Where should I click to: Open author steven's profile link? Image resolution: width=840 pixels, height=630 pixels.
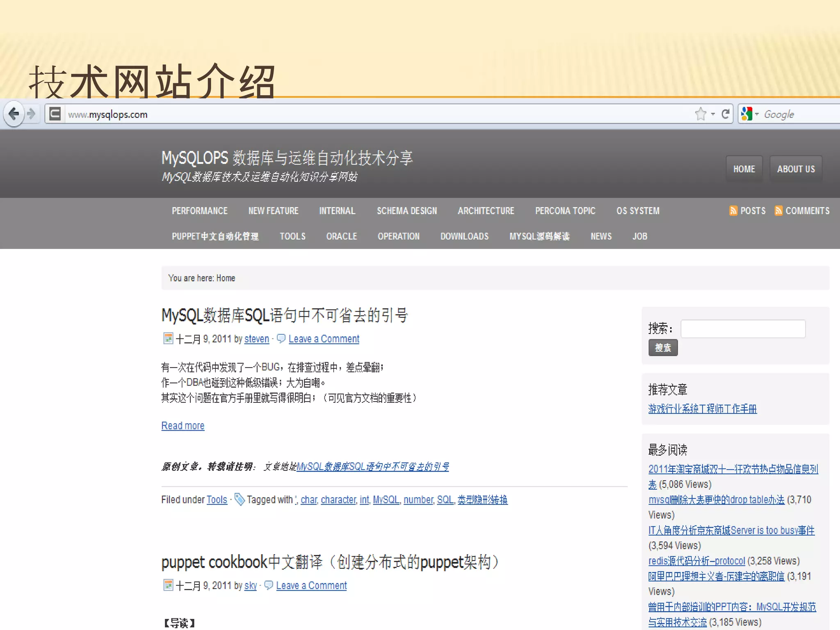pos(257,339)
